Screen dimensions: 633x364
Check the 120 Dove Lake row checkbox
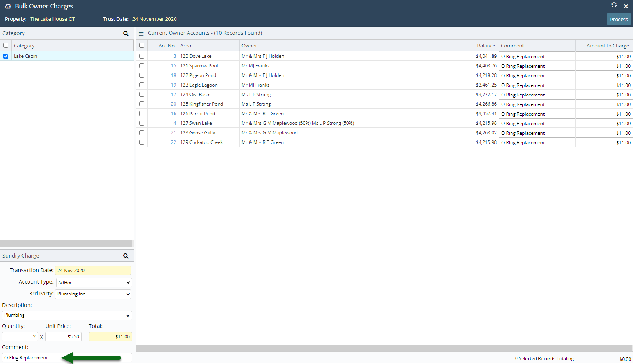[142, 56]
